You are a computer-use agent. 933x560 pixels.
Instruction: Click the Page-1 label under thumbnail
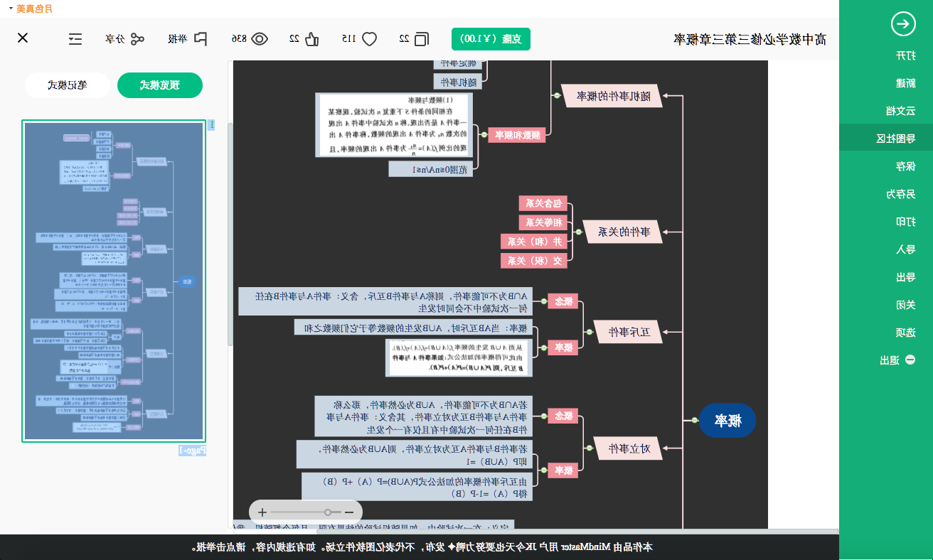point(192,450)
